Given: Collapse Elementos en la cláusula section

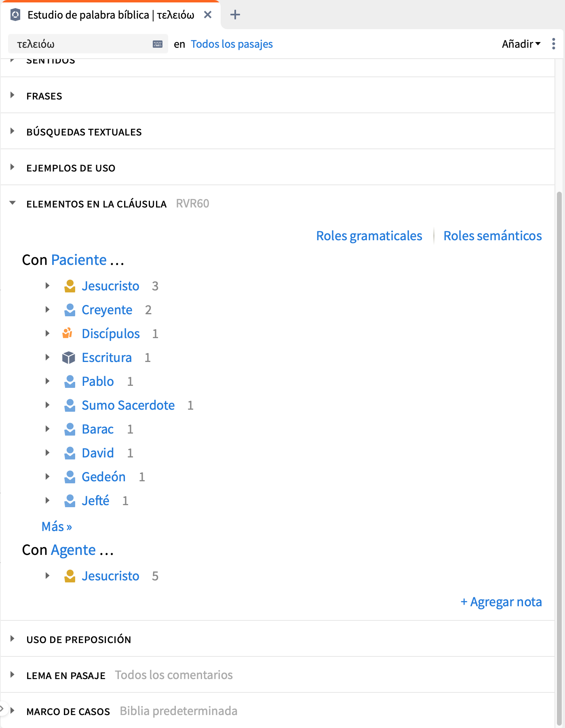Looking at the screenshot, I should point(13,203).
